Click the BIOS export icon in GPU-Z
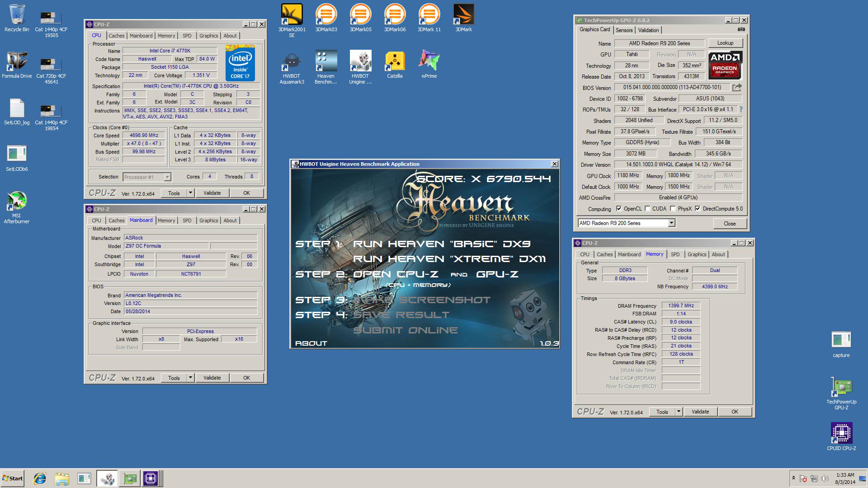The height and width of the screenshot is (488, 868). (x=737, y=87)
